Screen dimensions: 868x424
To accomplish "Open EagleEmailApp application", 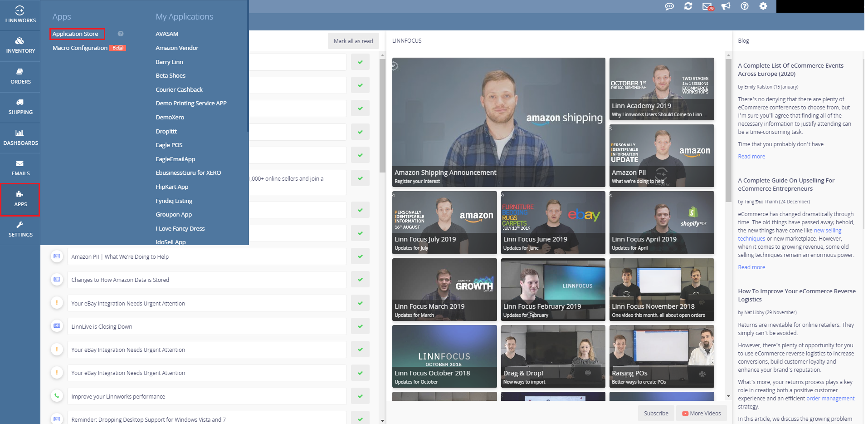I will [176, 159].
